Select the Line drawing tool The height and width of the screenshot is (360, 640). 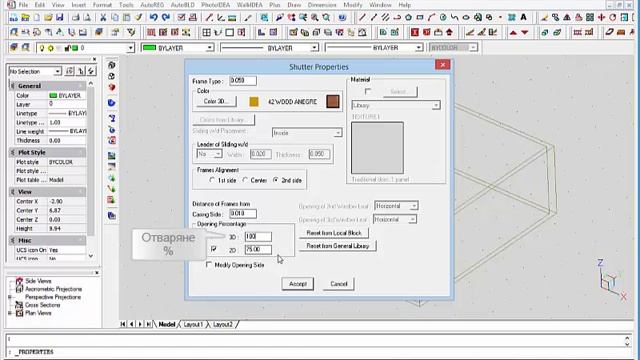[x=362, y=18]
